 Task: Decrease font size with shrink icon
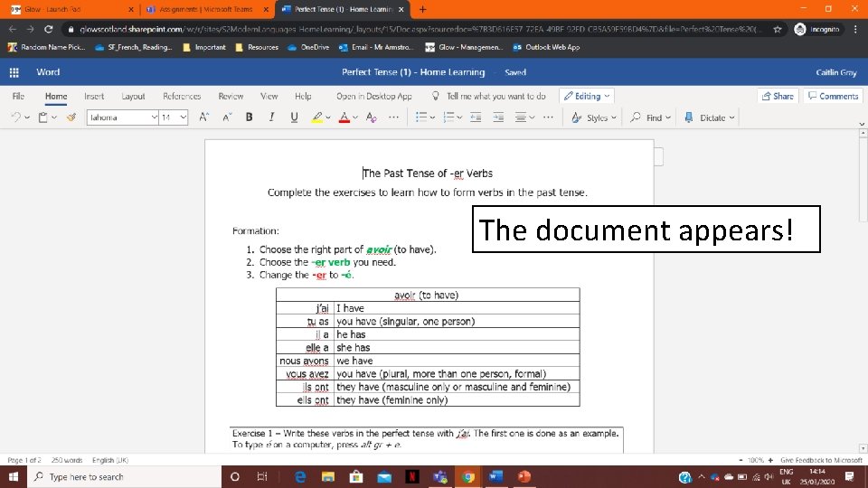pos(227,117)
